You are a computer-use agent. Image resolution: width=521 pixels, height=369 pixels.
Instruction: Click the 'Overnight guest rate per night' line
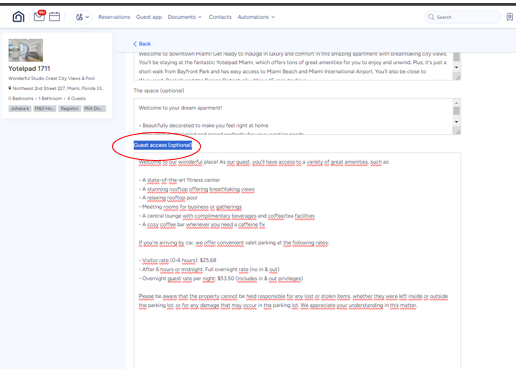(221, 278)
